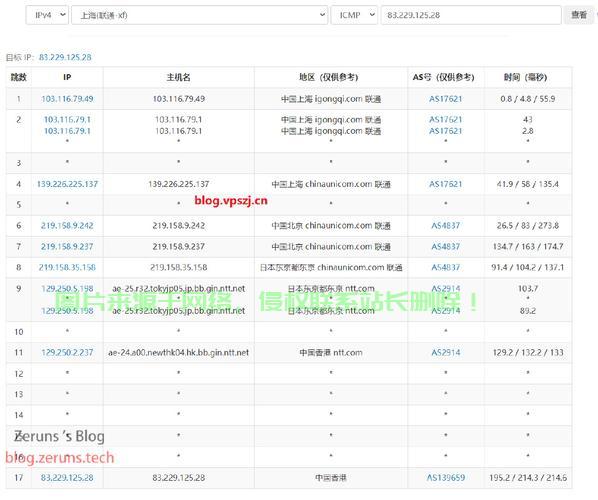
Task: Select the 主机名 column header
Action: pos(178,77)
